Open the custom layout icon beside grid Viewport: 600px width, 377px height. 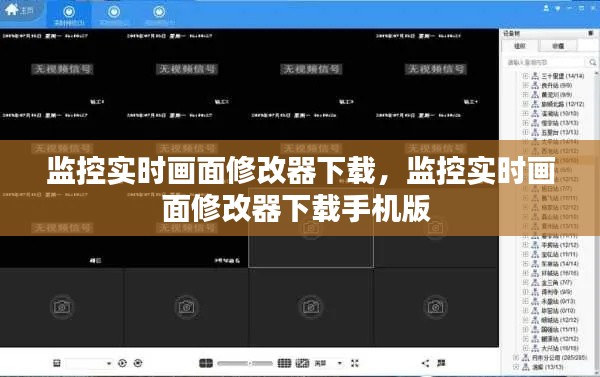(x=302, y=363)
